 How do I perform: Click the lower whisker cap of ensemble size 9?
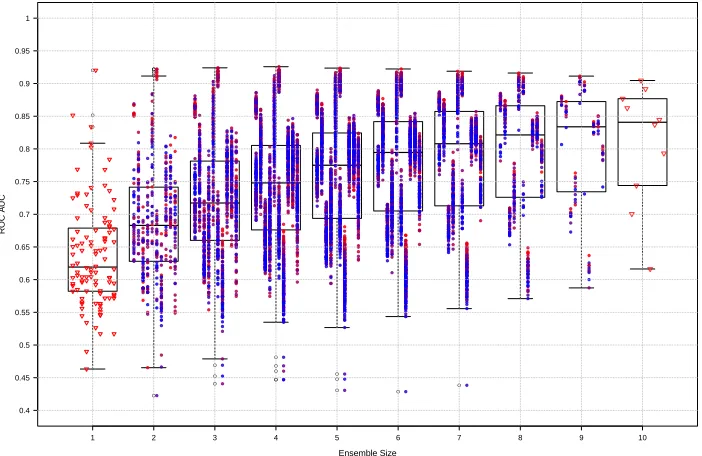(x=582, y=288)
